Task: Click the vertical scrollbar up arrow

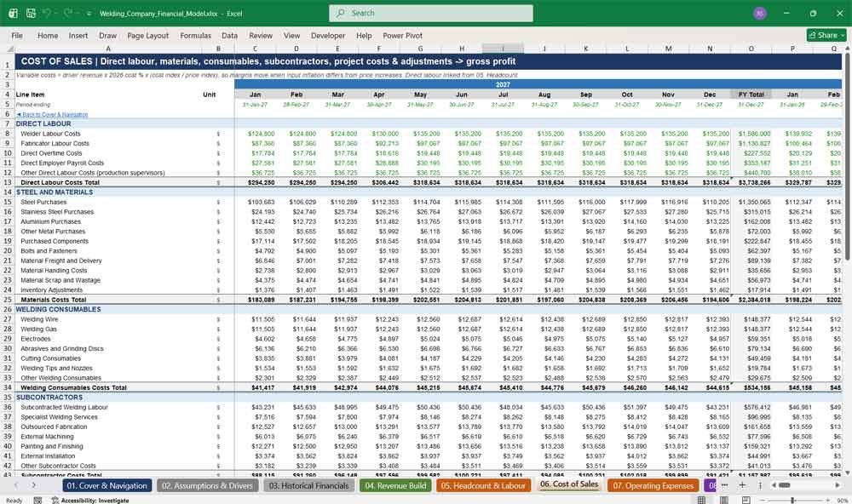Action: [847, 49]
